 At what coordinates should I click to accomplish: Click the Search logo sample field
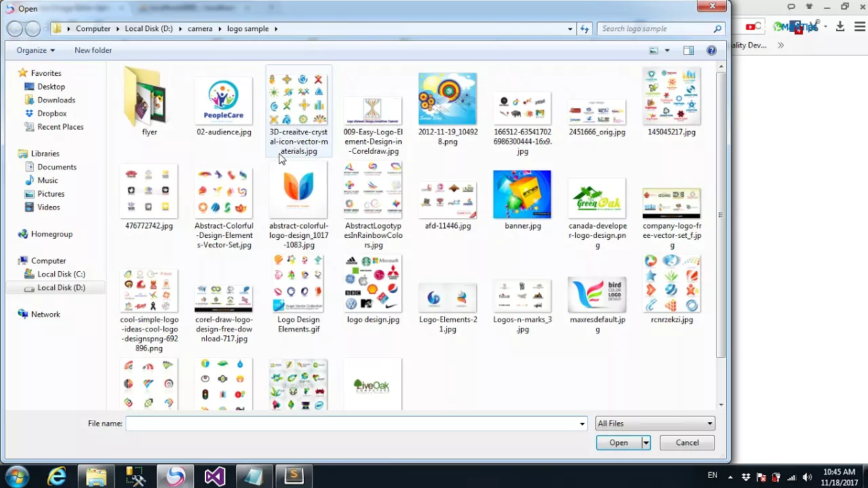pyautogui.click(x=654, y=28)
